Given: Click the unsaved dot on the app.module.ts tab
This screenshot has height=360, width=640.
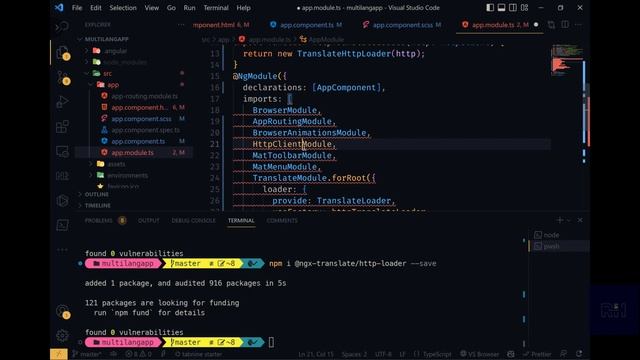Looking at the screenshot, I should pos(536,25).
